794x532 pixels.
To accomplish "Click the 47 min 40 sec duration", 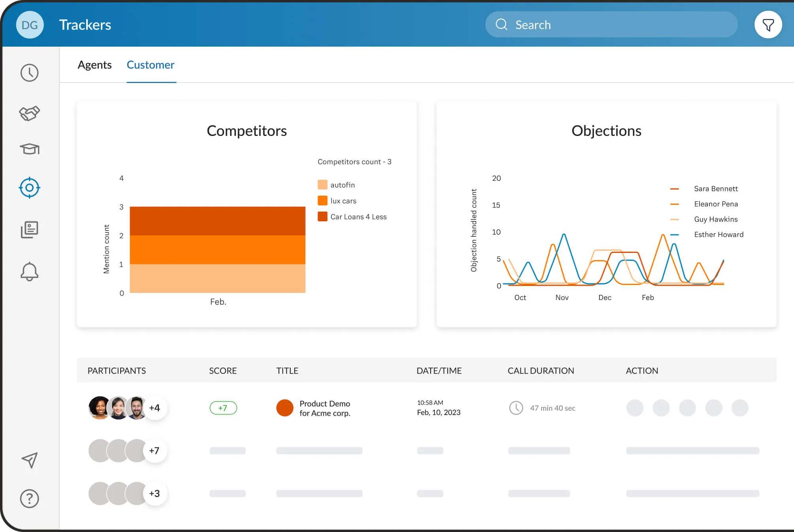I will [x=553, y=408].
